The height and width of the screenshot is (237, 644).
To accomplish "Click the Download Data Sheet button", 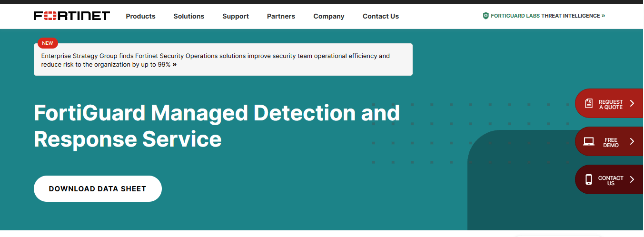I will pos(98,188).
